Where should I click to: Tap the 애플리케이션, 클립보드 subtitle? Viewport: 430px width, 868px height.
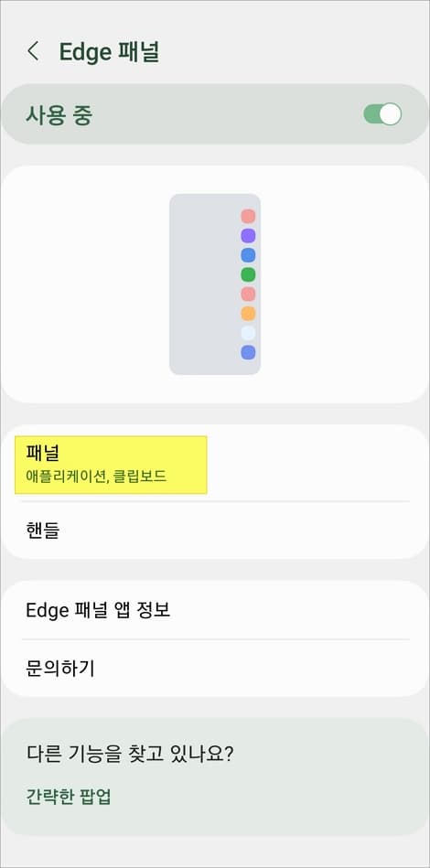click(96, 477)
